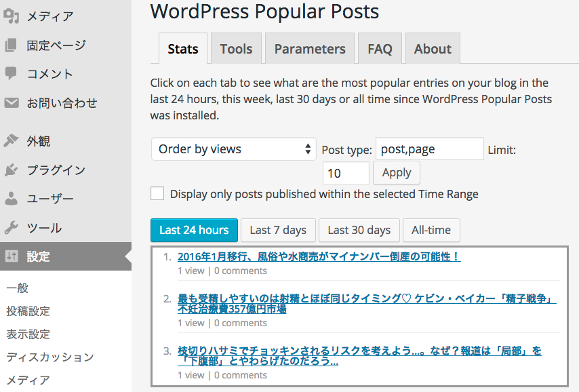Open post 枝切りハサミでチョッキン link

tap(359, 355)
